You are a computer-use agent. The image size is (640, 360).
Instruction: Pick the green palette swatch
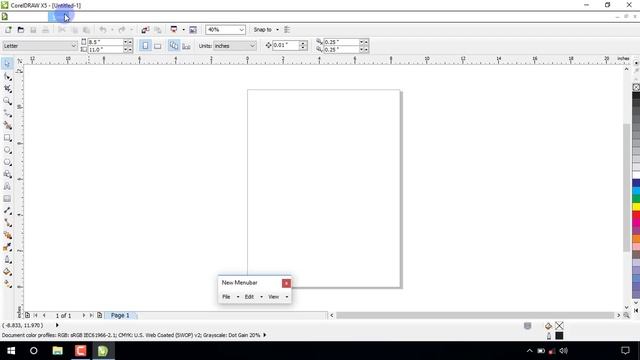[x=636, y=199]
